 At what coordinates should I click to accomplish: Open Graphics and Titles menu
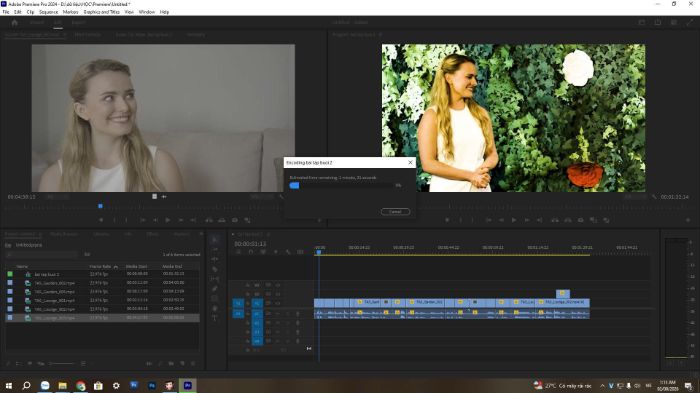(x=101, y=12)
